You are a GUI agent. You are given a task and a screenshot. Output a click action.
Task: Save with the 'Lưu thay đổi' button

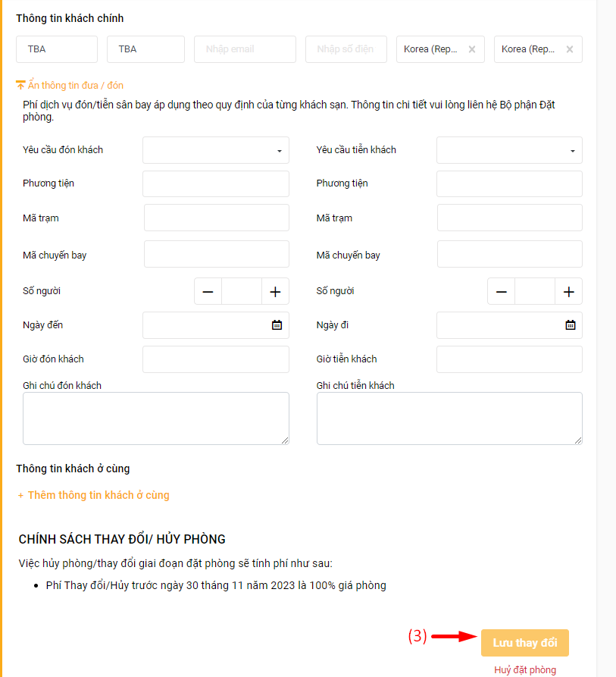(525, 643)
